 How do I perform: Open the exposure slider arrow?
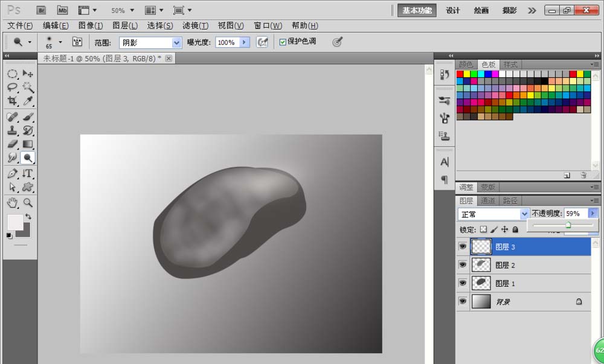[244, 42]
